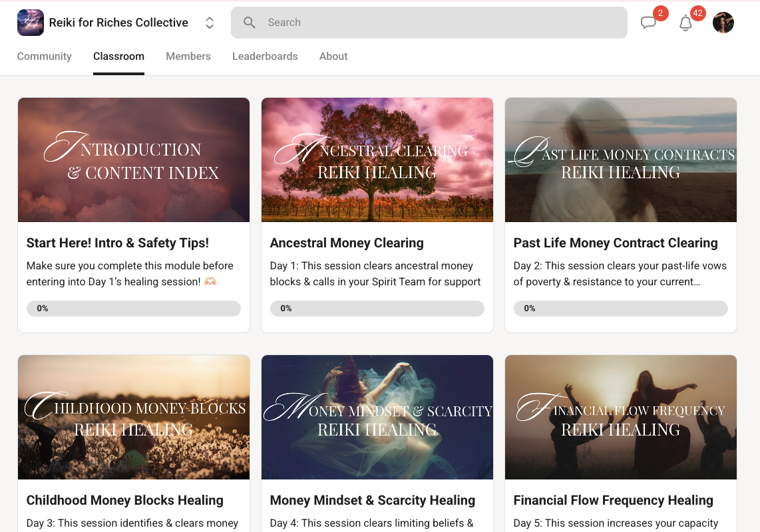
Task: Click description 'Make sure you complete this module'
Action: coord(130,274)
